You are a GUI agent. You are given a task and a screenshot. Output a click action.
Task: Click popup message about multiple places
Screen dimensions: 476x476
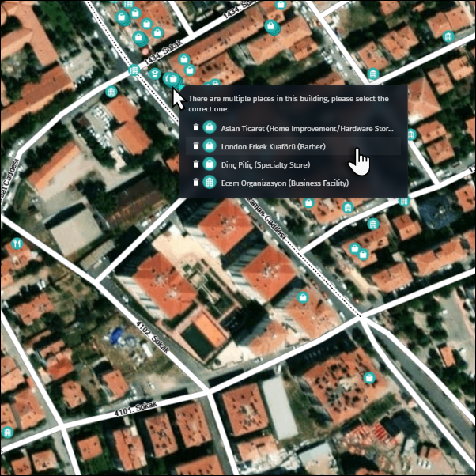click(289, 104)
